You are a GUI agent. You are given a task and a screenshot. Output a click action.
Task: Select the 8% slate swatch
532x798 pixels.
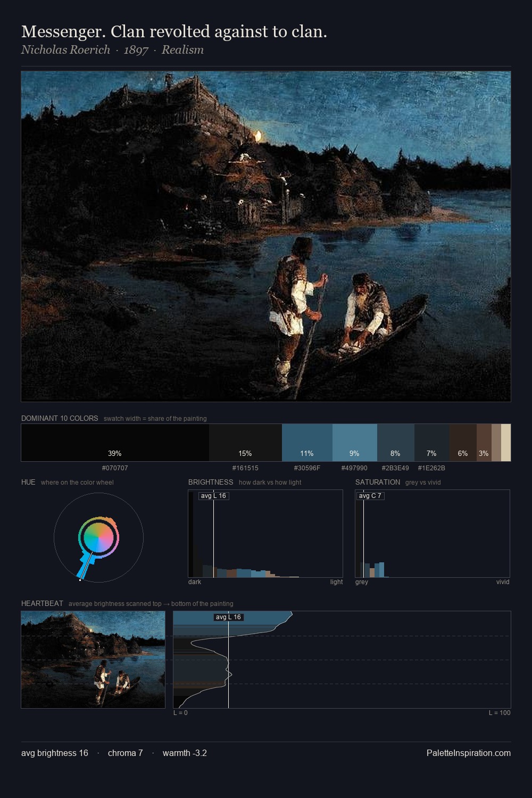tap(396, 443)
